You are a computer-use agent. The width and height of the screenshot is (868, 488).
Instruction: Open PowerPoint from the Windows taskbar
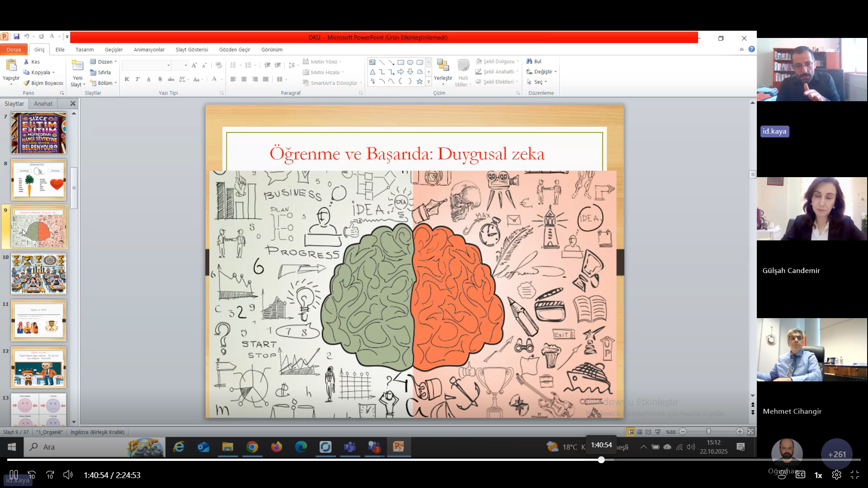(x=398, y=447)
